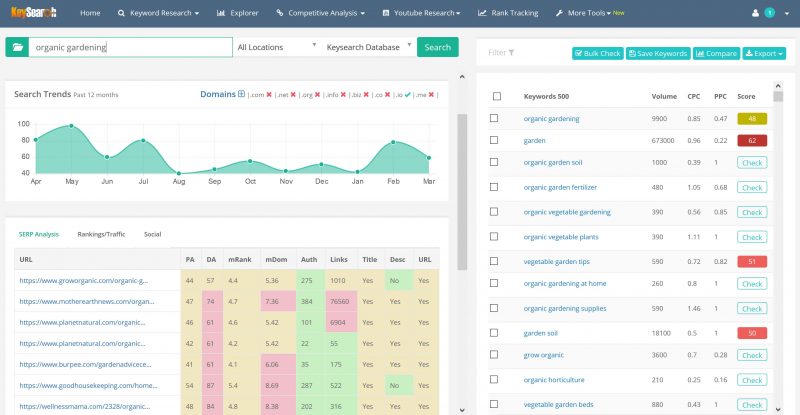Click red X next to .info domain
The width and height of the screenshot is (800, 415).
click(x=343, y=94)
